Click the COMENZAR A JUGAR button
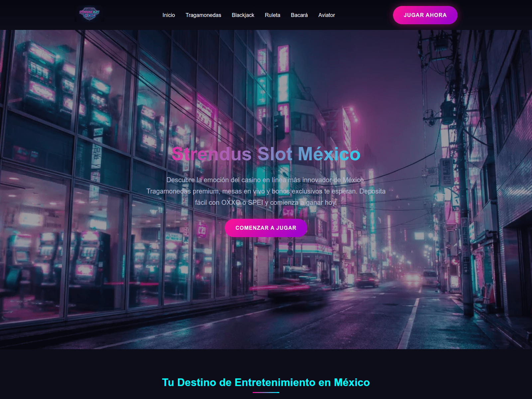The width and height of the screenshot is (532, 399). pyautogui.click(x=266, y=228)
